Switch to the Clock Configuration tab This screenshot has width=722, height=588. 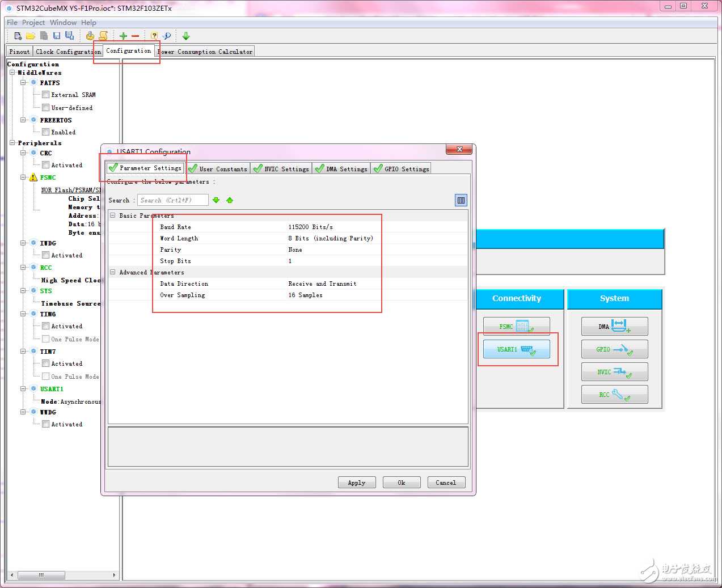[x=68, y=52]
